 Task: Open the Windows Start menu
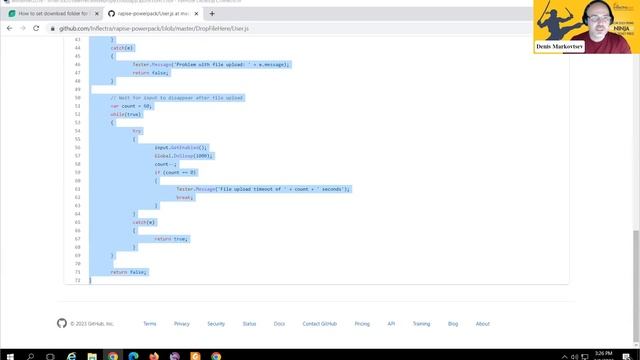[x=10, y=356]
